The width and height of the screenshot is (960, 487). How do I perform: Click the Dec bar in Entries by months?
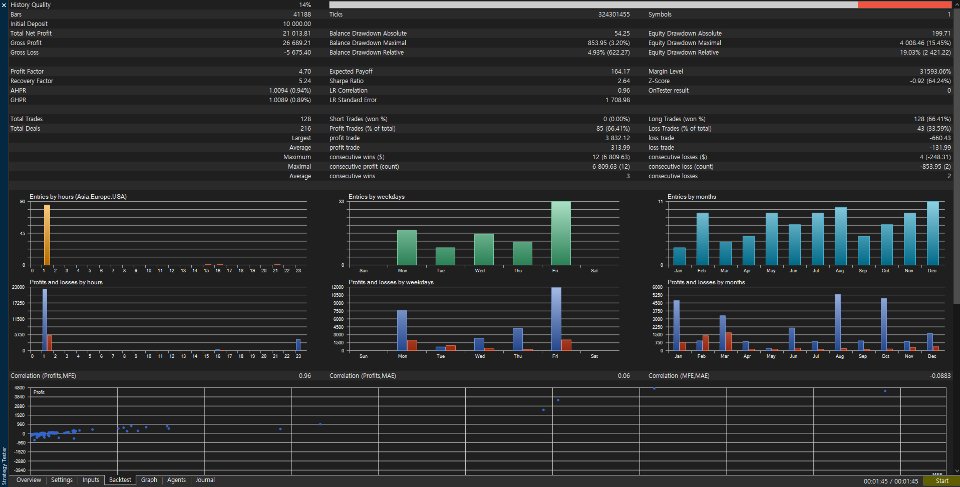click(x=932, y=233)
